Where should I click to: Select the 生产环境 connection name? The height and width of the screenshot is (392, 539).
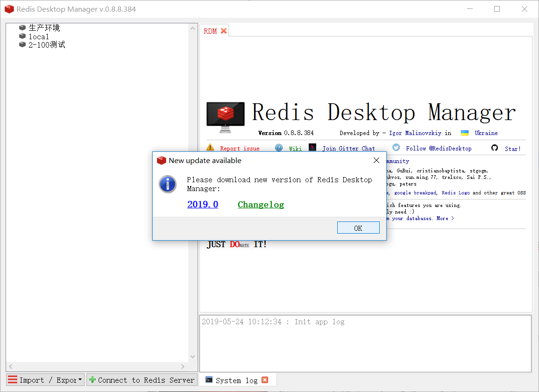click(x=44, y=28)
